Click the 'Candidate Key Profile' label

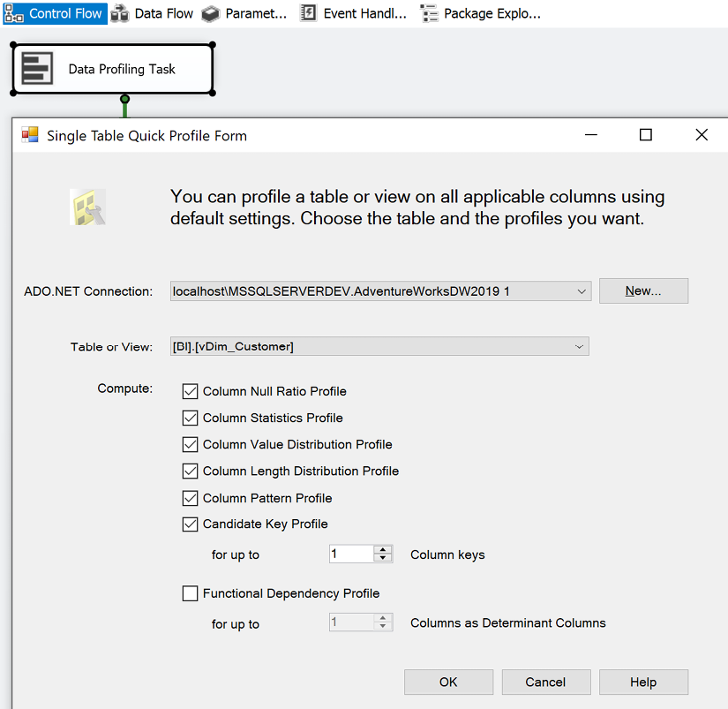266,524
